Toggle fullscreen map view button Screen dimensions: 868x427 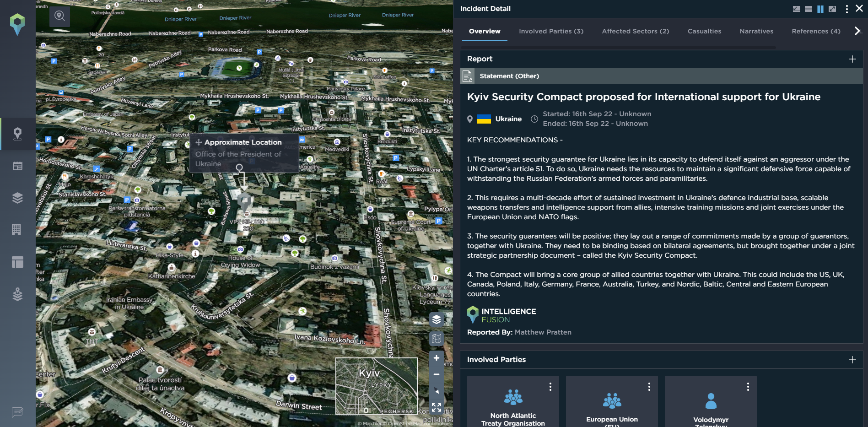pyautogui.click(x=437, y=407)
